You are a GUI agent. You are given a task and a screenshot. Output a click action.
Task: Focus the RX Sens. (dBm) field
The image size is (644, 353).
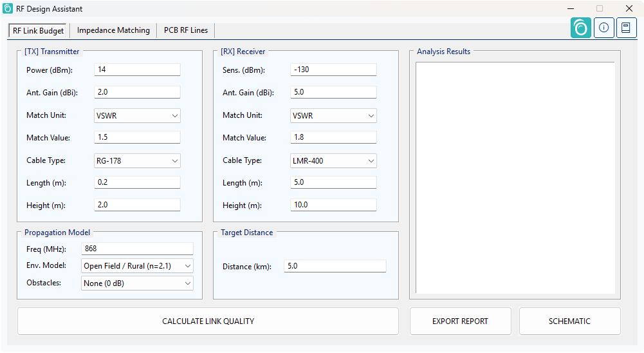[333, 70]
